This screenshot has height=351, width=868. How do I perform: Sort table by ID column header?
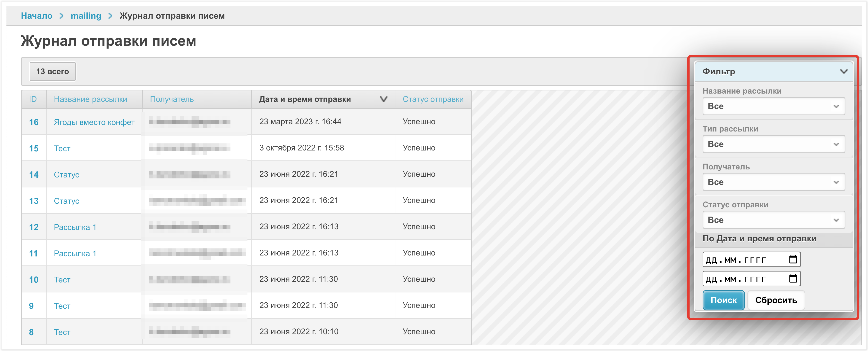click(33, 99)
